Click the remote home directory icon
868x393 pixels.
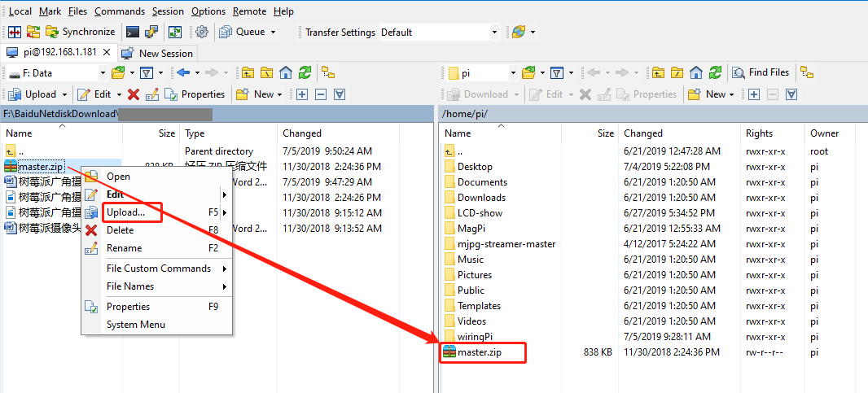pyautogui.click(x=696, y=72)
